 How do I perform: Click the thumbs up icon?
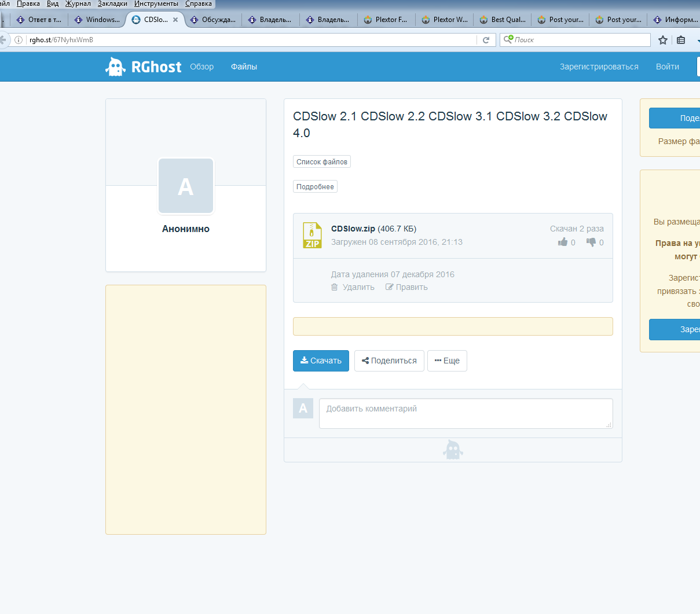click(x=563, y=242)
